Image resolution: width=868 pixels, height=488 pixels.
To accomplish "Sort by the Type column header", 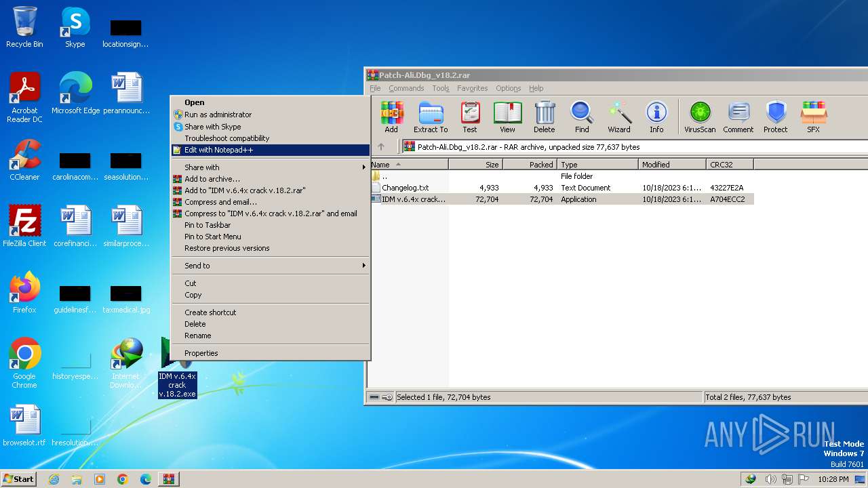I will tap(597, 165).
